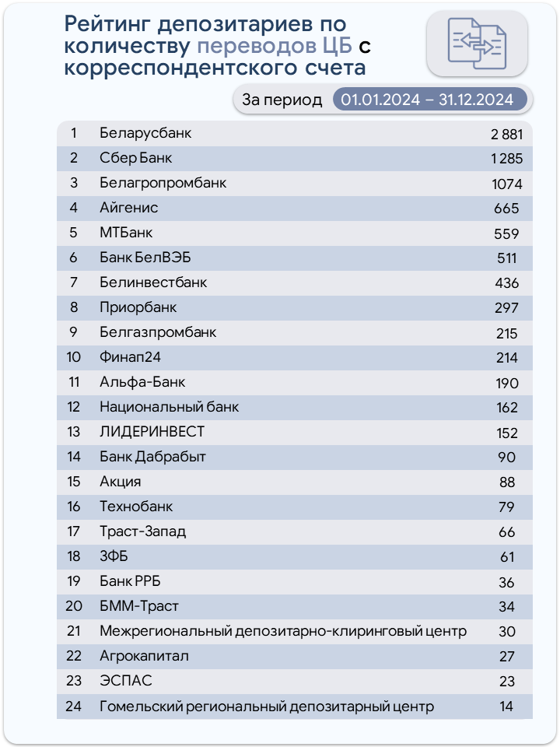Select БММ-Траст entry
This screenshot has width=560, height=747.
139,606
